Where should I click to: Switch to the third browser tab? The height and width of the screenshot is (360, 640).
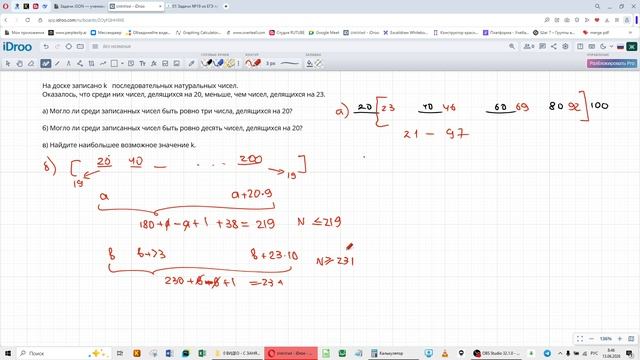(192, 7)
